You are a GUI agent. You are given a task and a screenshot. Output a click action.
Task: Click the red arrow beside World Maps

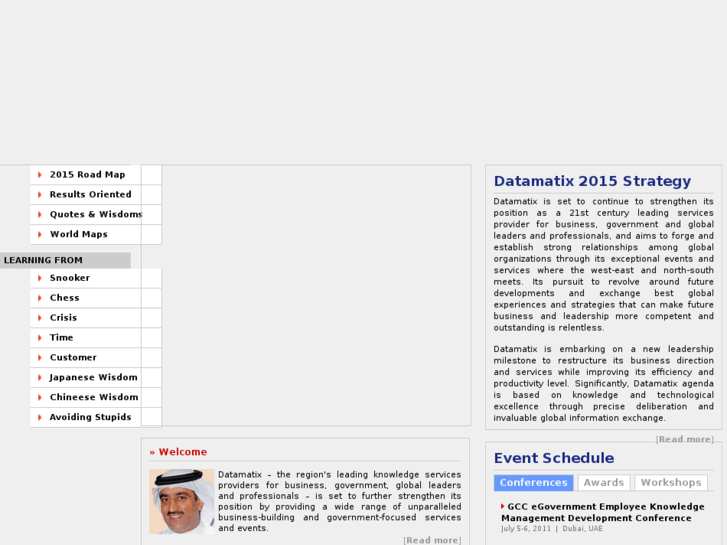pos(40,235)
